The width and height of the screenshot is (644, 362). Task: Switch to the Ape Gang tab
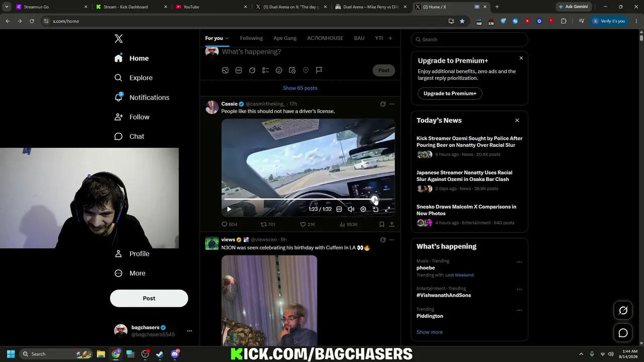[x=285, y=38]
